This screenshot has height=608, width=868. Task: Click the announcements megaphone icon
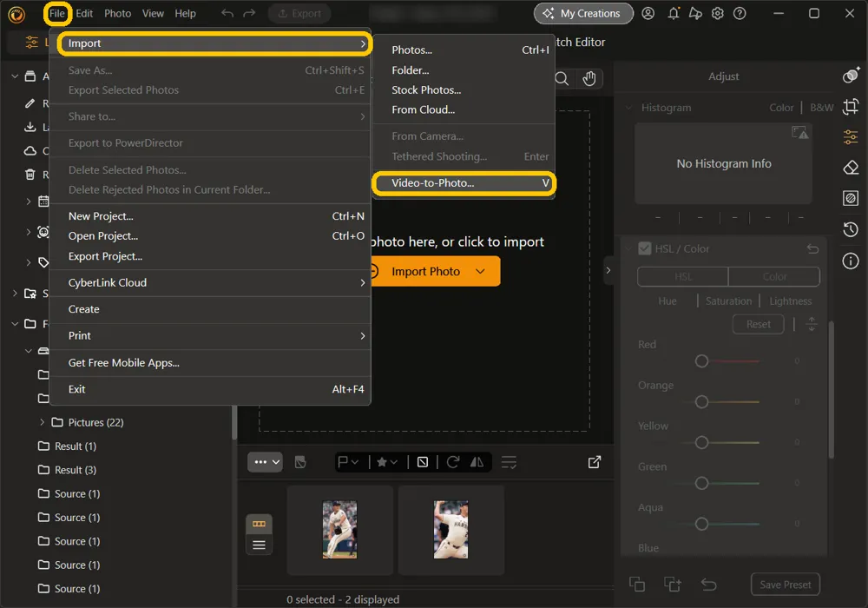click(x=695, y=13)
